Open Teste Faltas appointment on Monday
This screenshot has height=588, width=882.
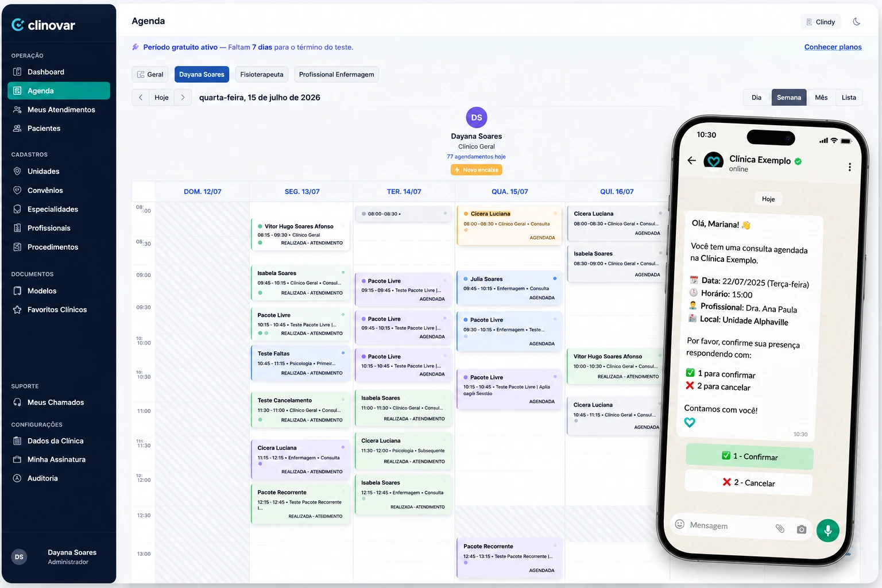tap(300, 363)
